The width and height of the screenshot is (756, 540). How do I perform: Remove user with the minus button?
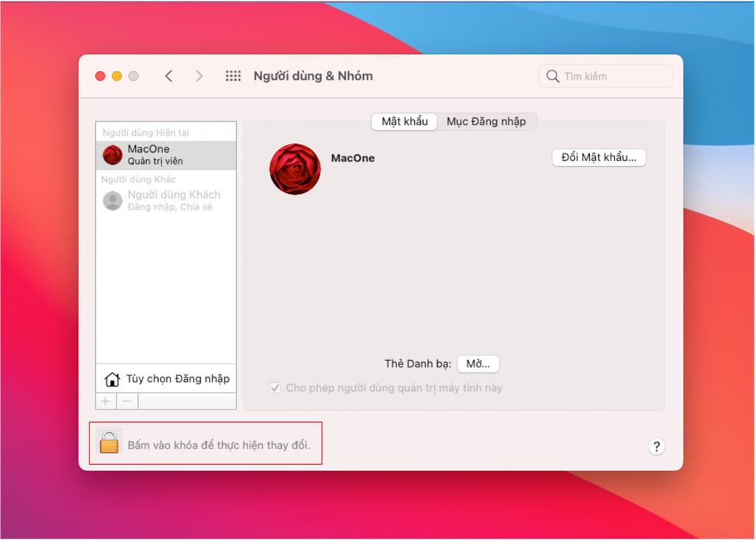pyautogui.click(x=127, y=401)
